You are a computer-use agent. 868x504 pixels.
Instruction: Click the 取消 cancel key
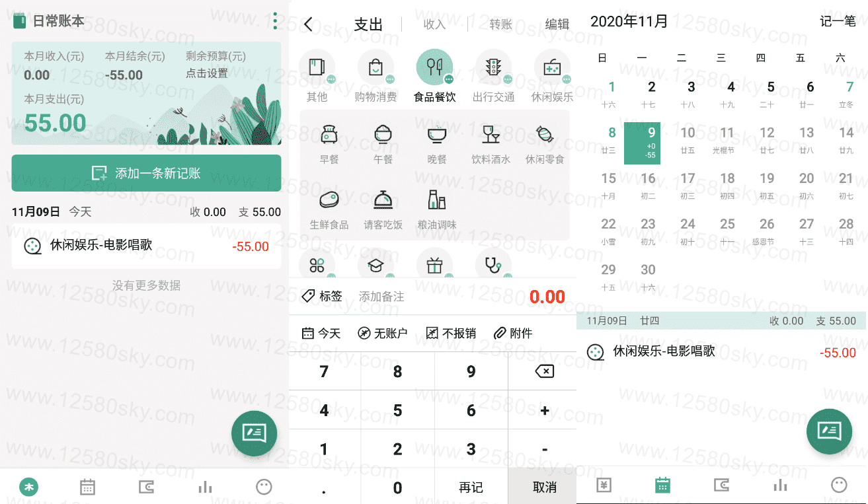click(544, 487)
